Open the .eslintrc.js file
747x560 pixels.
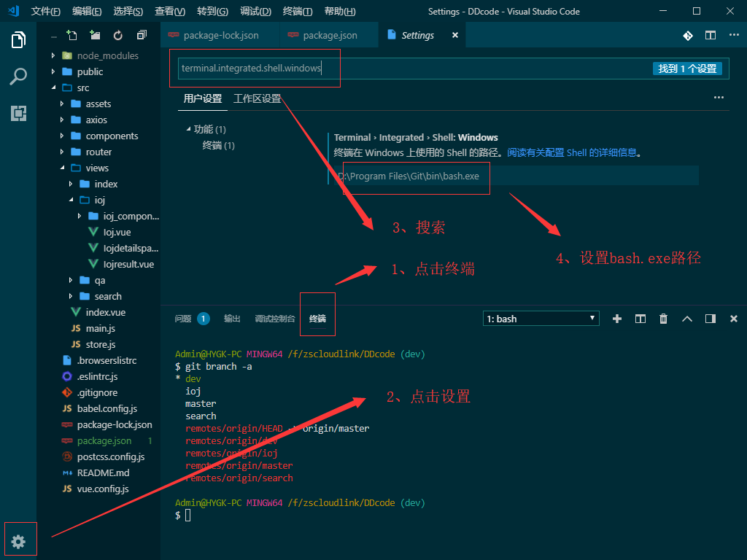[97, 377]
